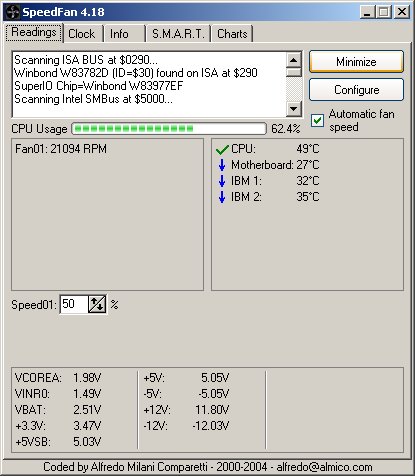Open the Configure dialog button
415x476 pixels.
(x=356, y=90)
